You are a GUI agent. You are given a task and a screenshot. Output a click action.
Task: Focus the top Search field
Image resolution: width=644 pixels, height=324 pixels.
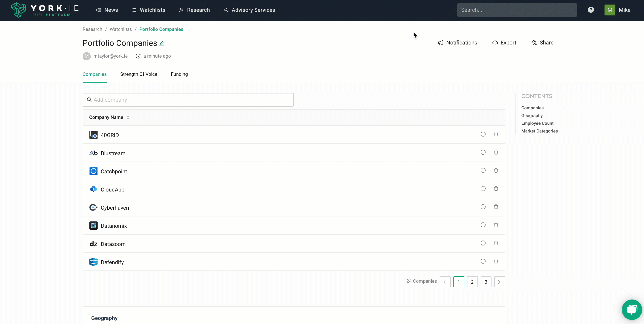pyautogui.click(x=517, y=10)
